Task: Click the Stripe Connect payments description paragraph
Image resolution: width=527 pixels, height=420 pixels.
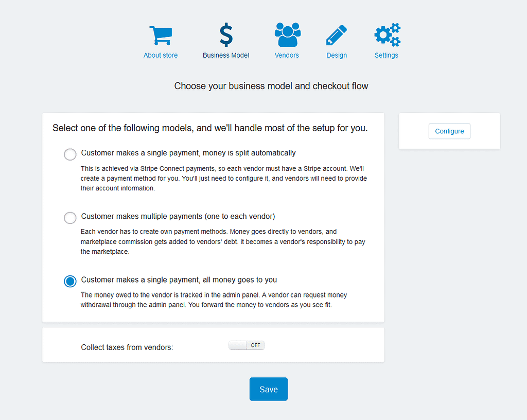Action: 224,179
